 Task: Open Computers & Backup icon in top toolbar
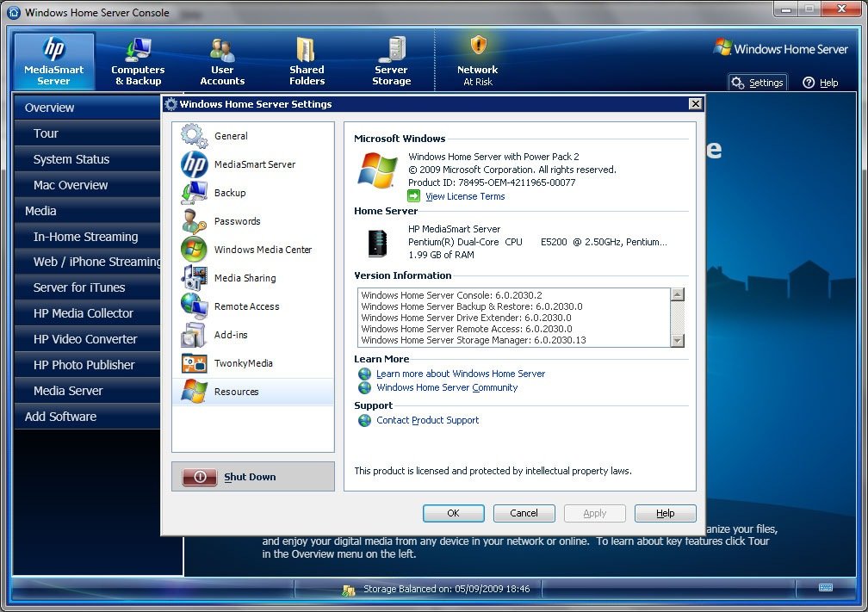(x=137, y=50)
